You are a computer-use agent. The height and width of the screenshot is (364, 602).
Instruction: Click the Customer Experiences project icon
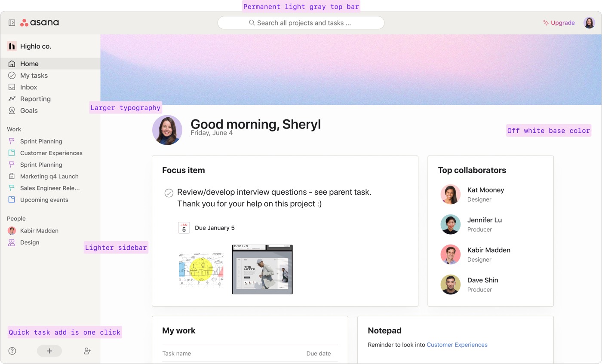(12, 153)
